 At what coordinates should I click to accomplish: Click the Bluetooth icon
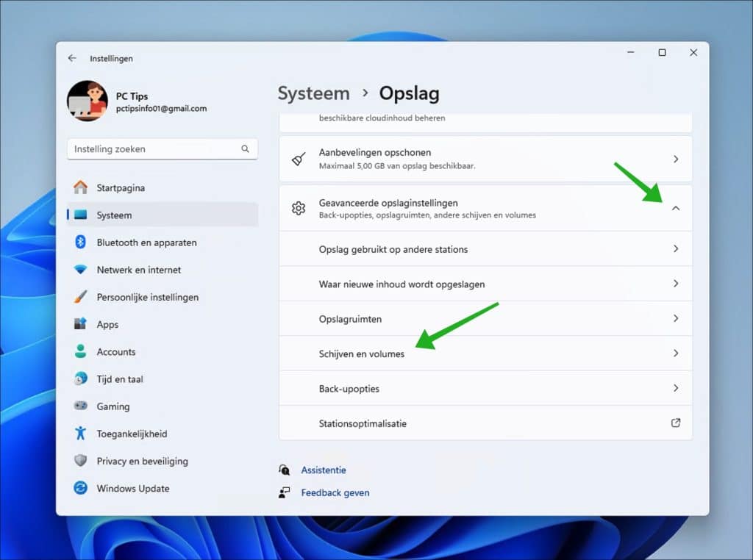point(81,242)
